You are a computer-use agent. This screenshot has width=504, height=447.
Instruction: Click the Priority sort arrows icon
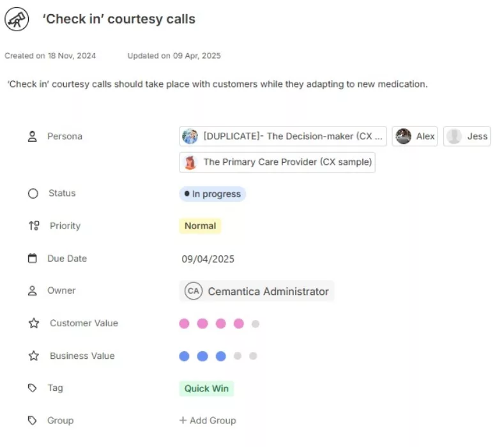[x=34, y=225]
